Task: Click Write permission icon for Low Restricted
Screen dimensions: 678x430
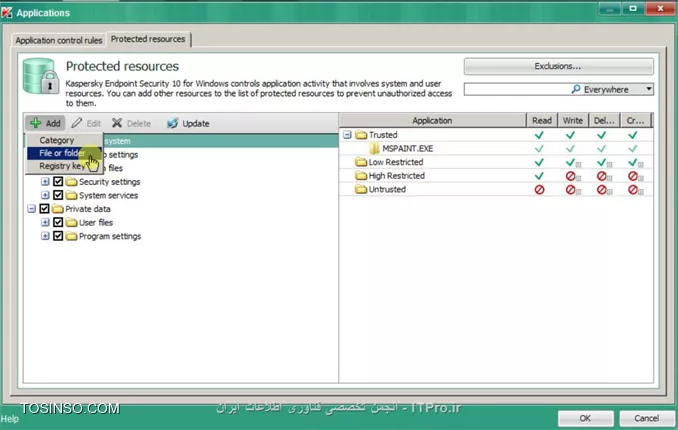Action: [571, 162]
